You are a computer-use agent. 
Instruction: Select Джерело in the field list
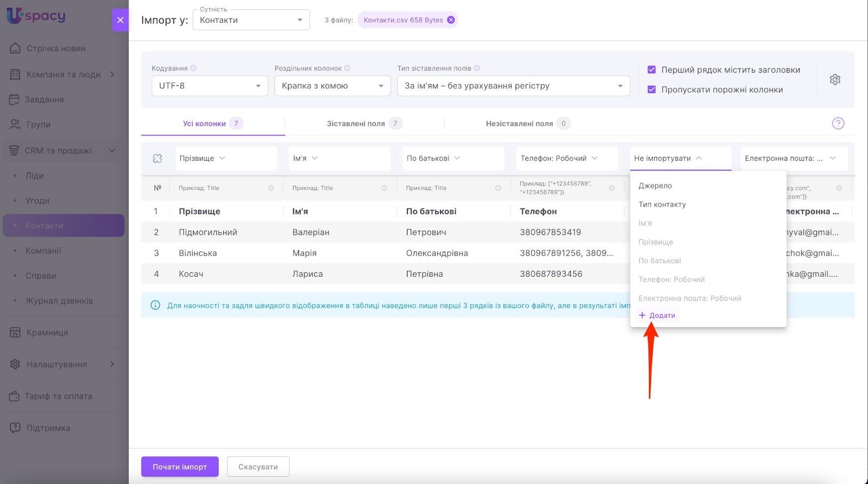655,186
